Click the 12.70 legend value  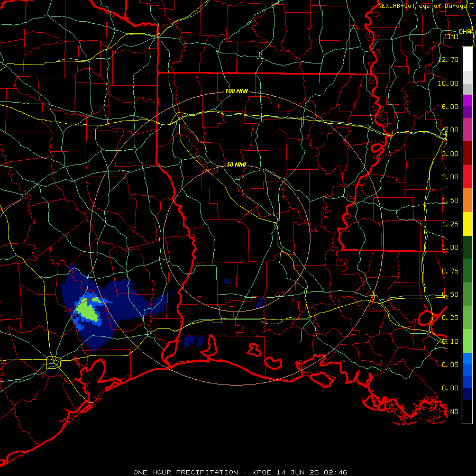(x=448, y=59)
